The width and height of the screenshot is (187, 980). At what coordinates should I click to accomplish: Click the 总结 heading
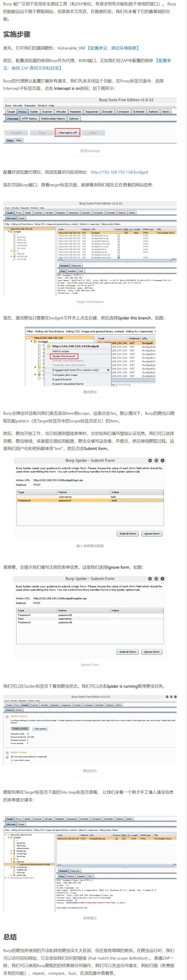(10, 937)
